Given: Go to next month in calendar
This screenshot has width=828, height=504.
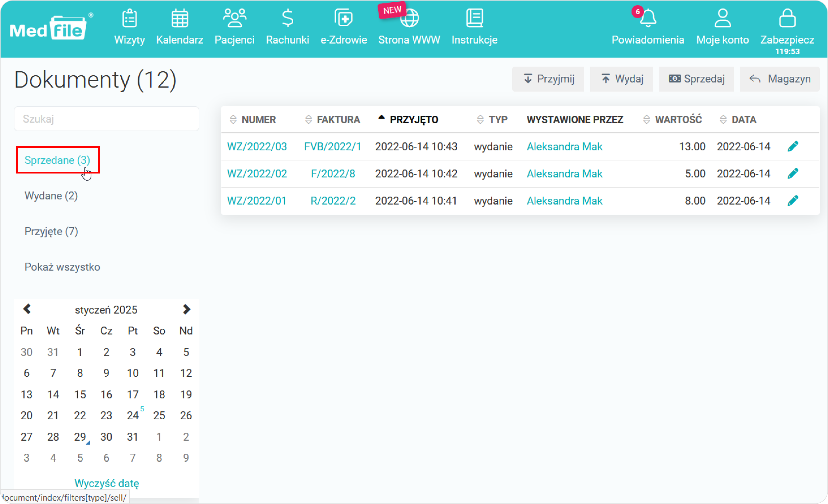Looking at the screenshot, I should (x=186, y=309).
